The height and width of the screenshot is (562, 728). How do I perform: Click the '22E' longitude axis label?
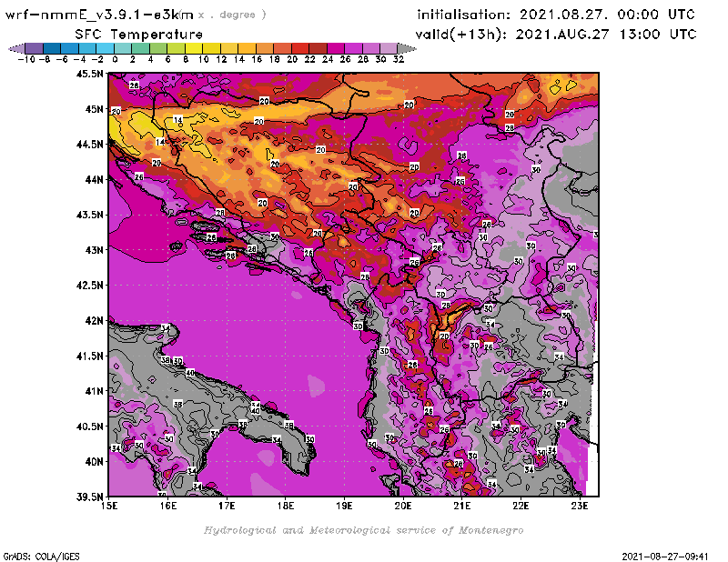(521, 506)
